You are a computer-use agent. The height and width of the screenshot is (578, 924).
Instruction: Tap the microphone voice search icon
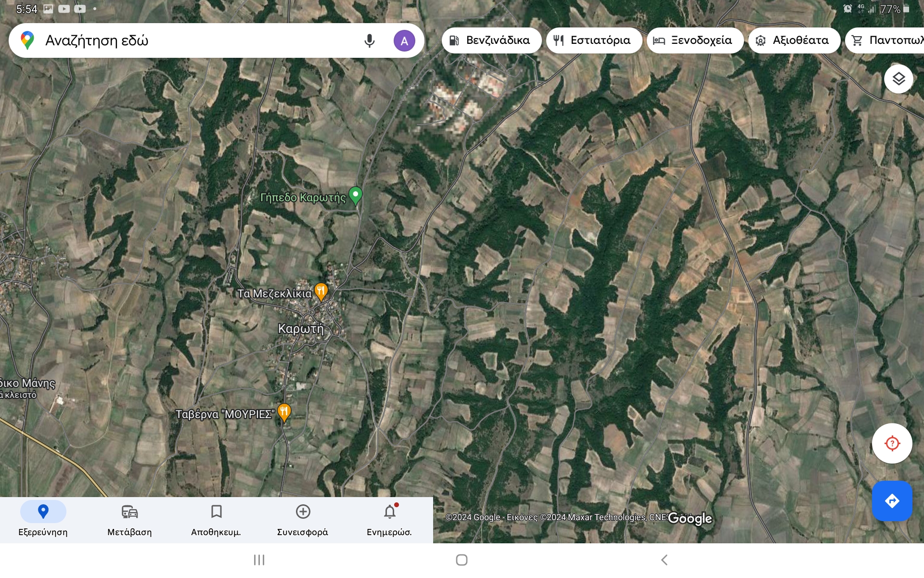(369, 41)
